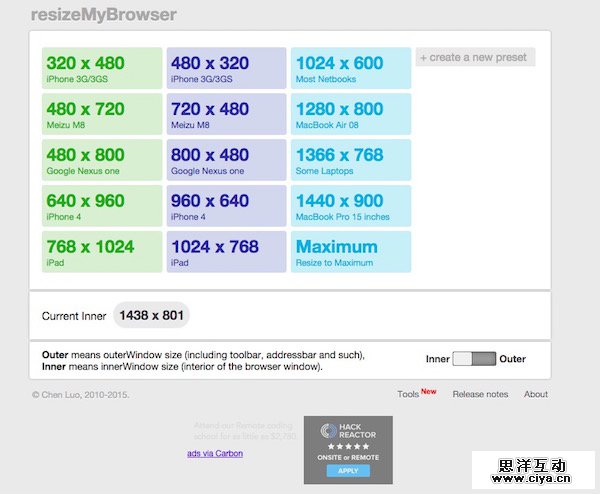Select the green 320 x 480 iPhone 3G/3GS preset
600x494 pixels.
[x=102, y=68]
